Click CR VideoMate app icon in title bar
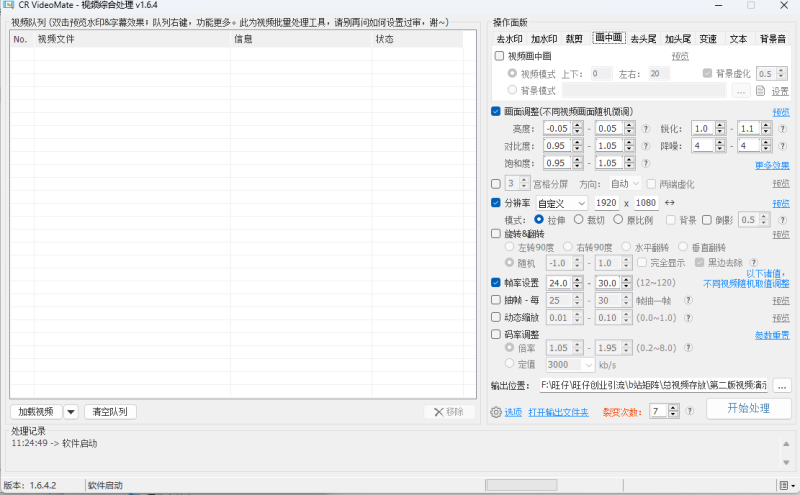 click(8, 5)
